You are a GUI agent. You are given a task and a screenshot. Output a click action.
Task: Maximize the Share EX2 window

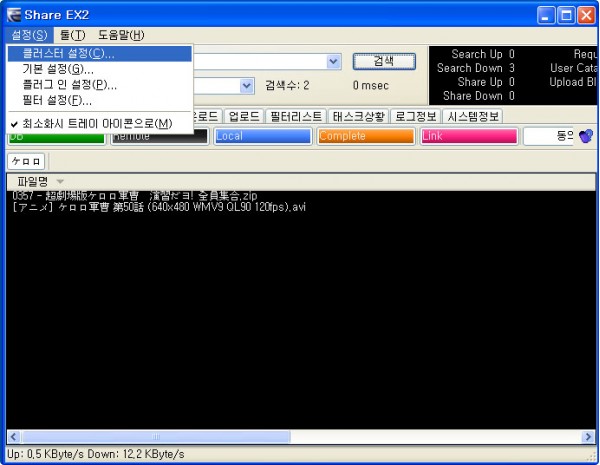click(x=566, y=16)
